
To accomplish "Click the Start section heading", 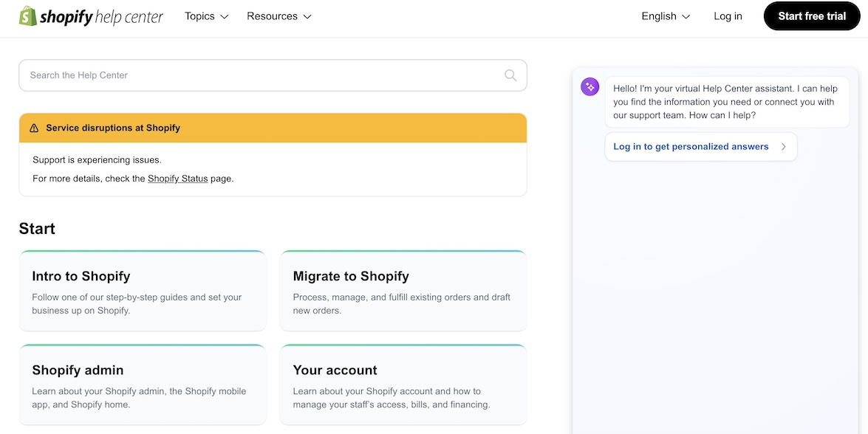I will pos(37,229).
